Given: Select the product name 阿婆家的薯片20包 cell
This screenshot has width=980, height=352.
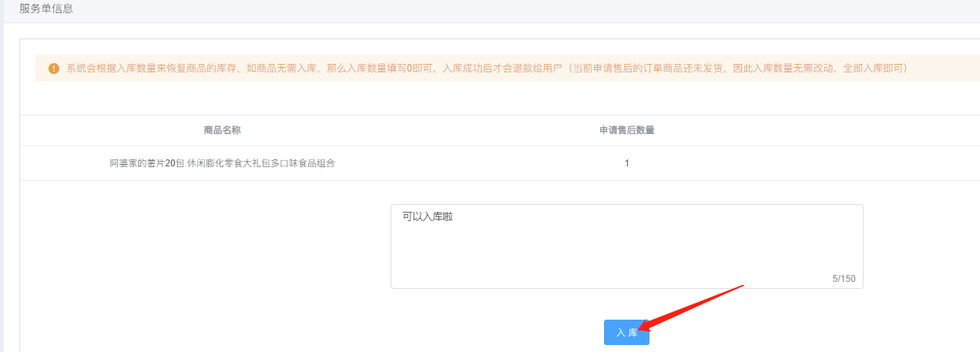Looking at the screenshot, I should 223,163.
